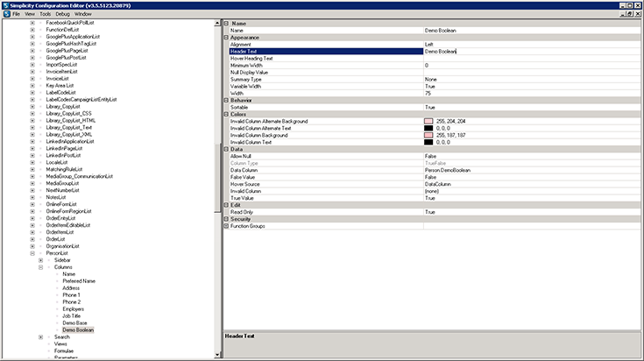Collapse the Data property category
This screenshot has width=644, height=361.
click(x=226, y=149)
